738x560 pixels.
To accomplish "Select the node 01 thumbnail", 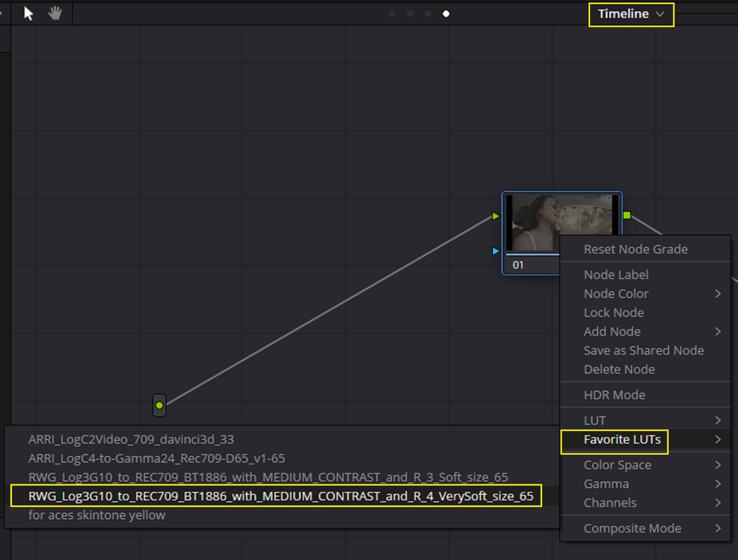I will (x=562, y=223).
